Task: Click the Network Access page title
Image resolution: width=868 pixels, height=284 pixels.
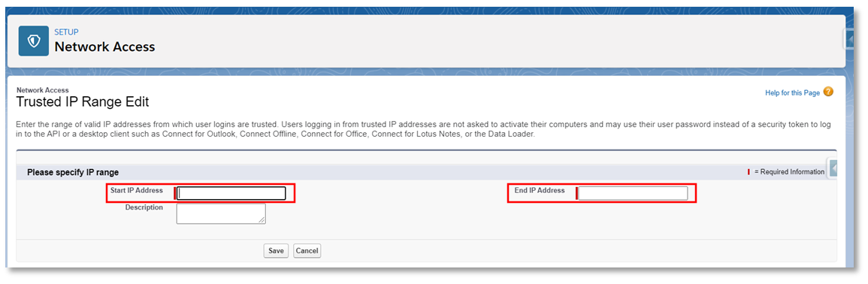Action: pyautogui.click(x=104, y=47)
